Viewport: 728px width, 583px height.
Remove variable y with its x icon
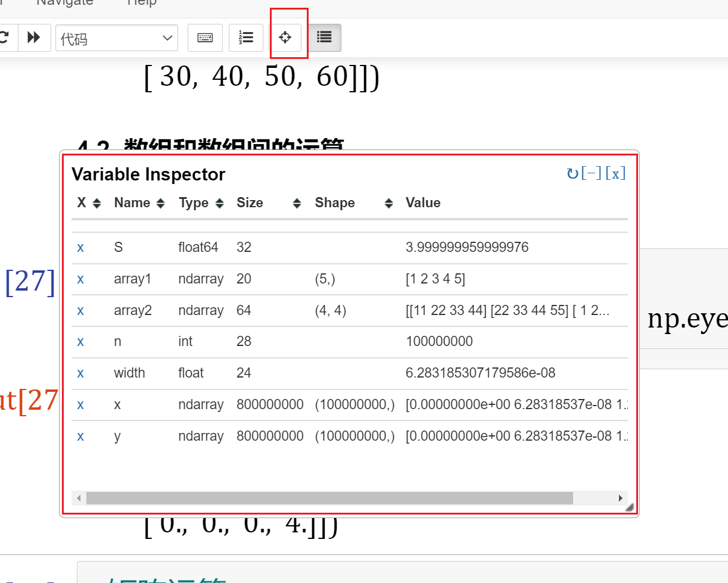(x=80, y=436)
